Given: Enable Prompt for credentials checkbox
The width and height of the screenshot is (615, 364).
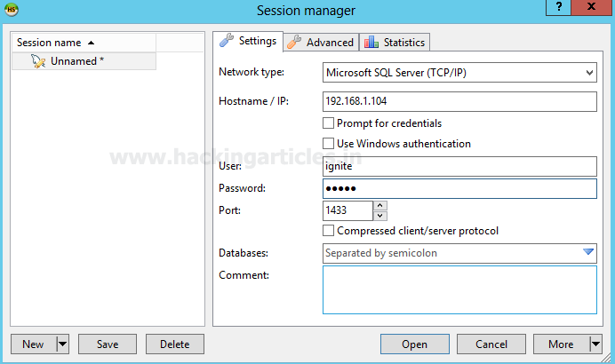Looking at the screenshot, I should tap(329, 123).
